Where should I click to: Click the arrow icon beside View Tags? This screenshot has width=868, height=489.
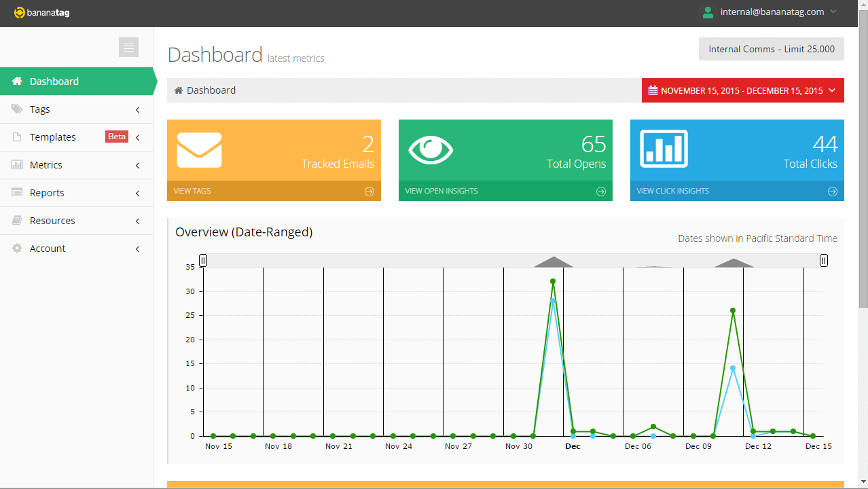(x=369, y=192)
